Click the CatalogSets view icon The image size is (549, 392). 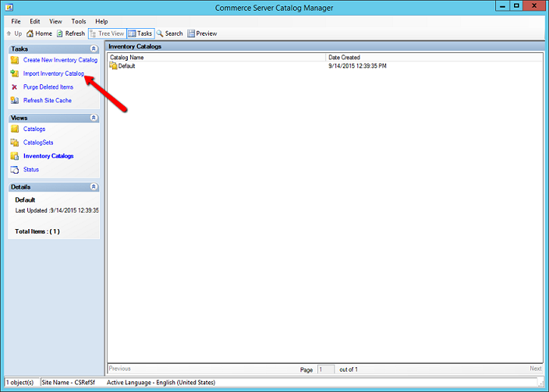[15, 143]
